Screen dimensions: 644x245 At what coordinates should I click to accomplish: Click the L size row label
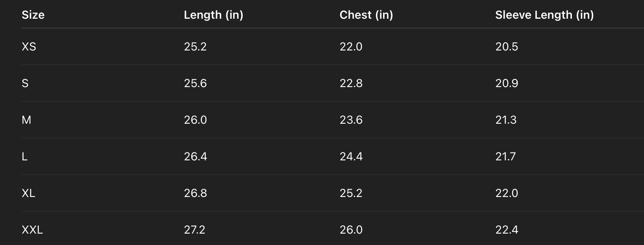tap(25, 157)
